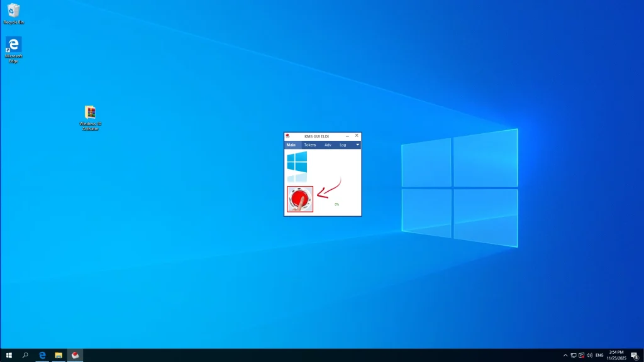
Task: Open the KMSpico app from the taskbar
Action: tap(75, 355)
